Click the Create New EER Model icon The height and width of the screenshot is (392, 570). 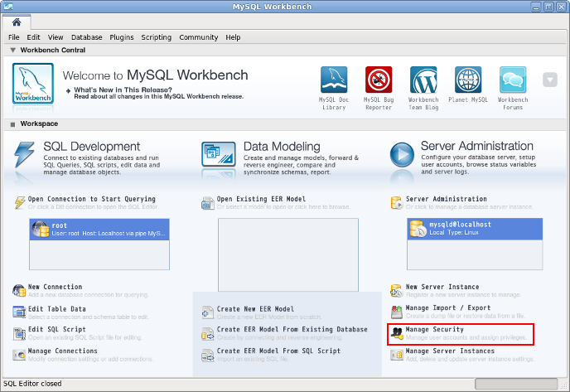pyautogui.click(x=208, y=312)
